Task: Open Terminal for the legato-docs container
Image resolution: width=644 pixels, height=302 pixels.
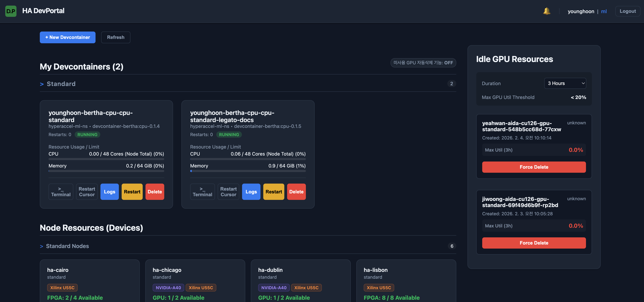Action: tap(202, 192)
